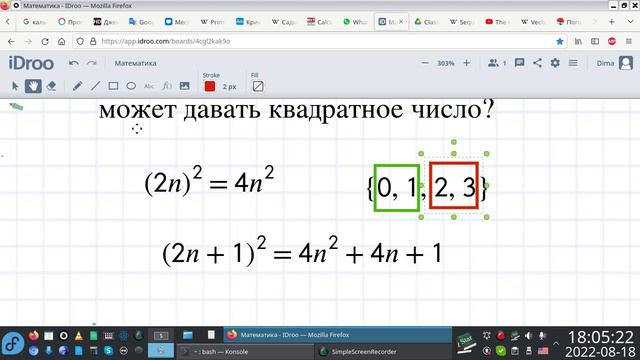
Task: Open the Adblock Plus extension
Action: pos(611,41)
